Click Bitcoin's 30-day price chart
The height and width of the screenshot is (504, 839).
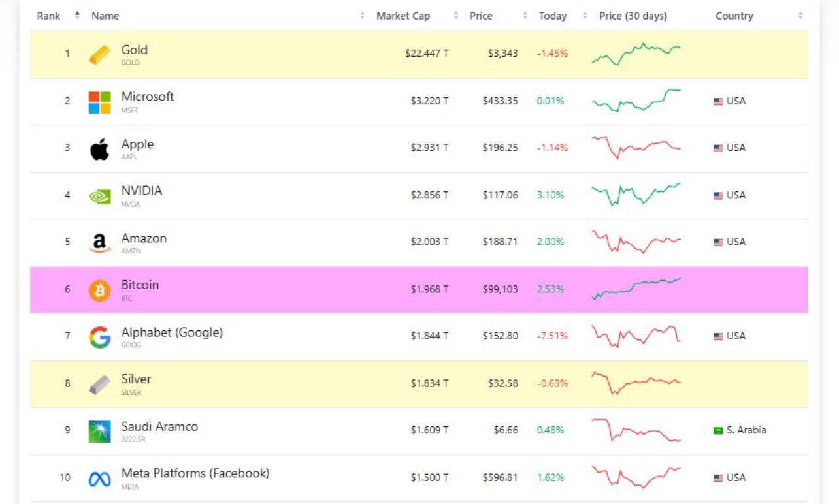pyautogui.click(x=636, y=289)
